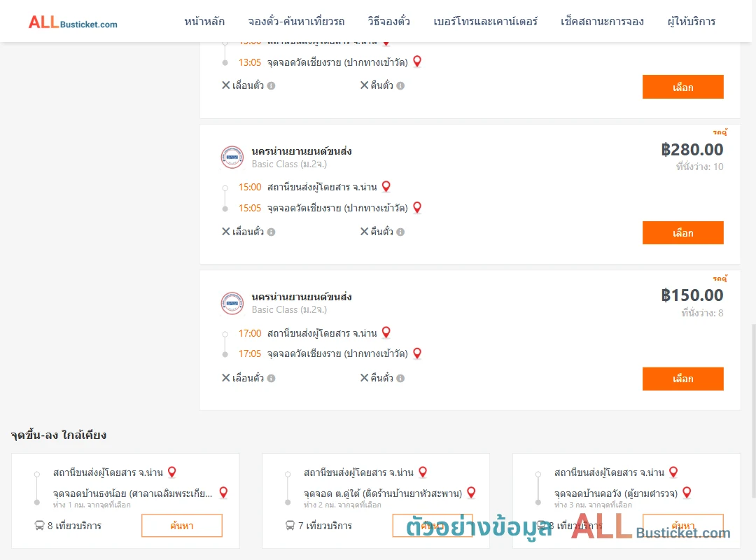The width and height of the screenshot is (756, 560).
Task: Open map pin for จุดจอด ต.ดู่ใต้ stop
Action: [472, 493]
